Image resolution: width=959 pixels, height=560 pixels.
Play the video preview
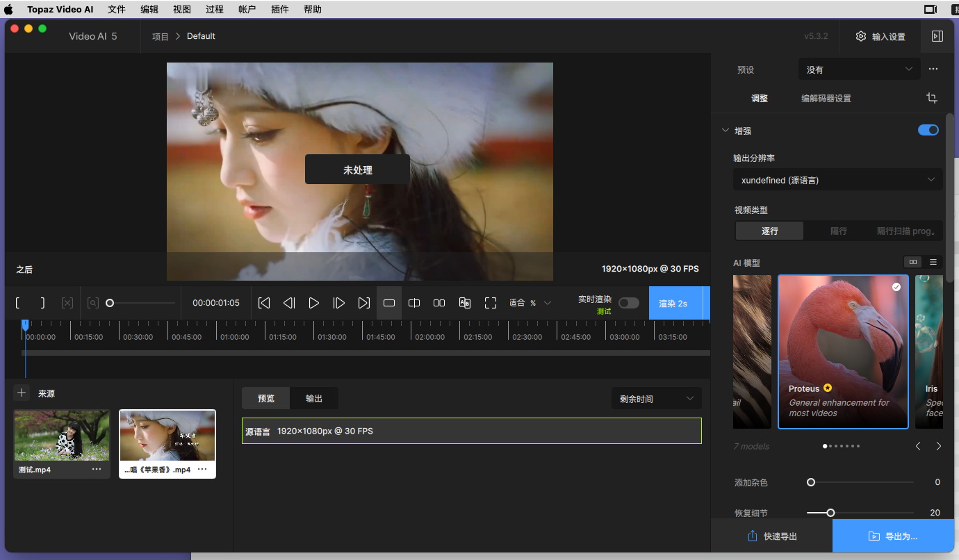pos(314,303)
